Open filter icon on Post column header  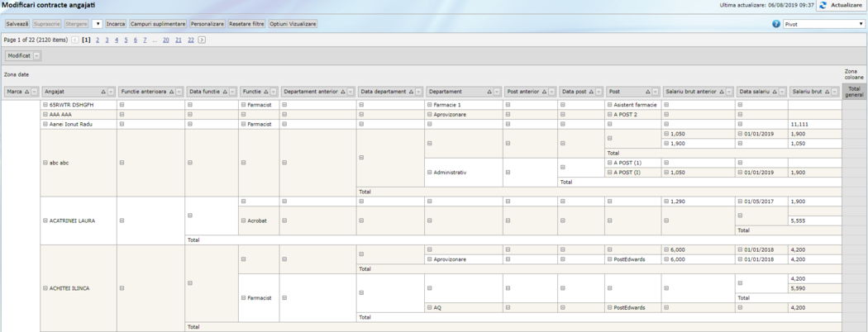click(x=656, y=92)
